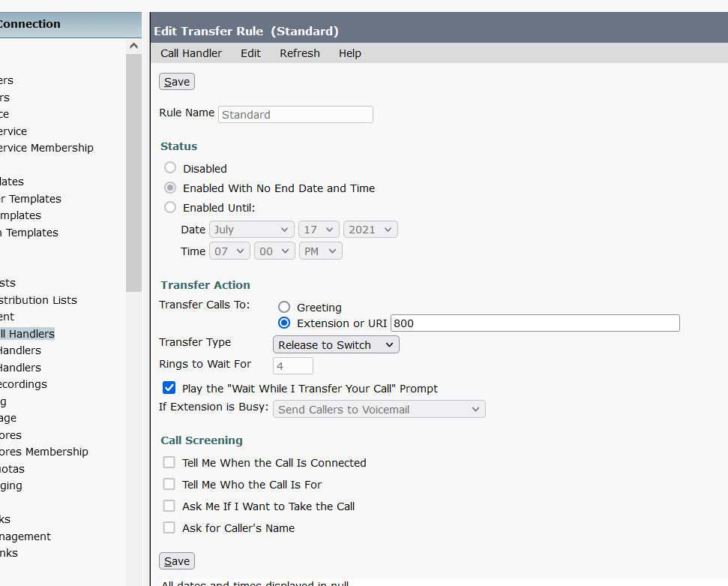The height and width of the screenshot is (586, 728).
Task: Open Help from the menu bar
Action: point(349,53)
